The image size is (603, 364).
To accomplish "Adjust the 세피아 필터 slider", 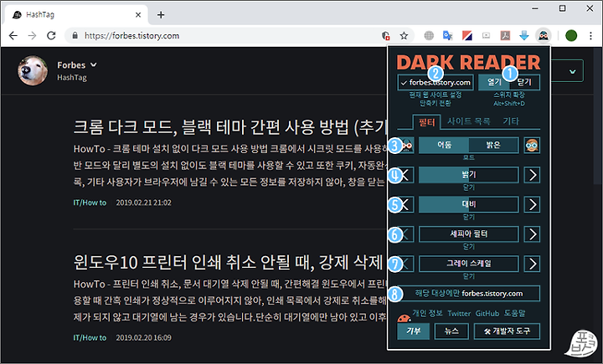I will (469, 234).
